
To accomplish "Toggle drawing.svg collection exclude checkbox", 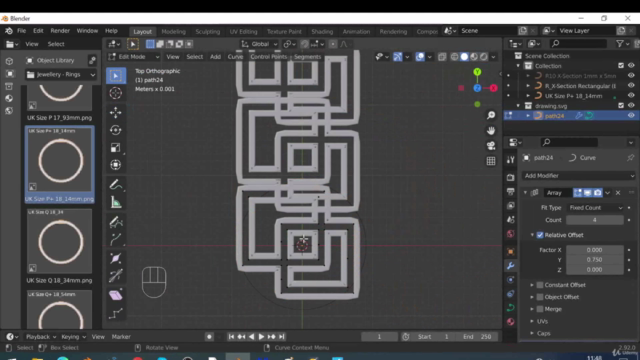I will 621,106.
